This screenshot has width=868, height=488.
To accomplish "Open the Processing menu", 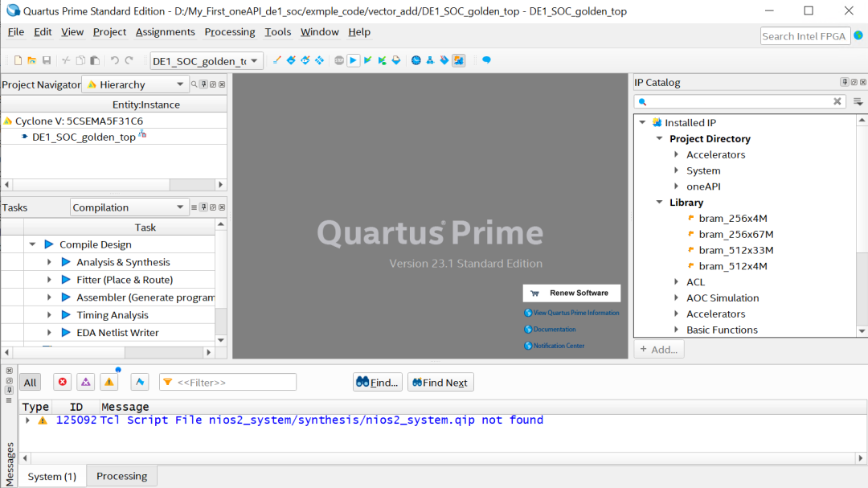I will [x=230, y=32].
